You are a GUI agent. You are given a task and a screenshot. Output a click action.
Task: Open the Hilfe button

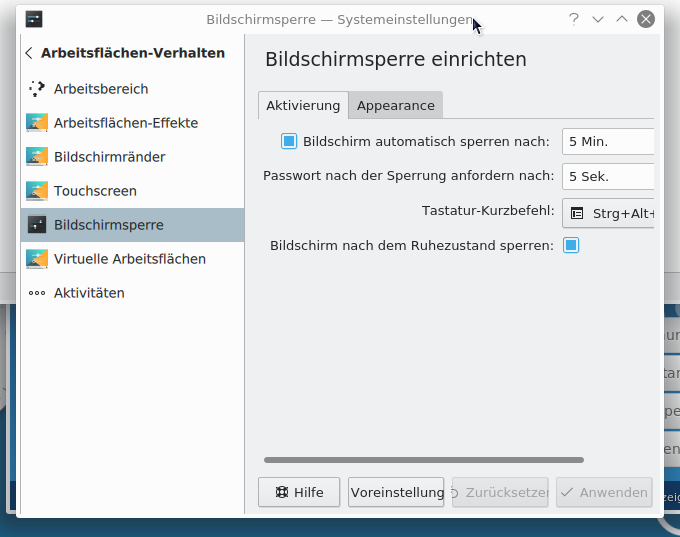(x=299, y=492)
